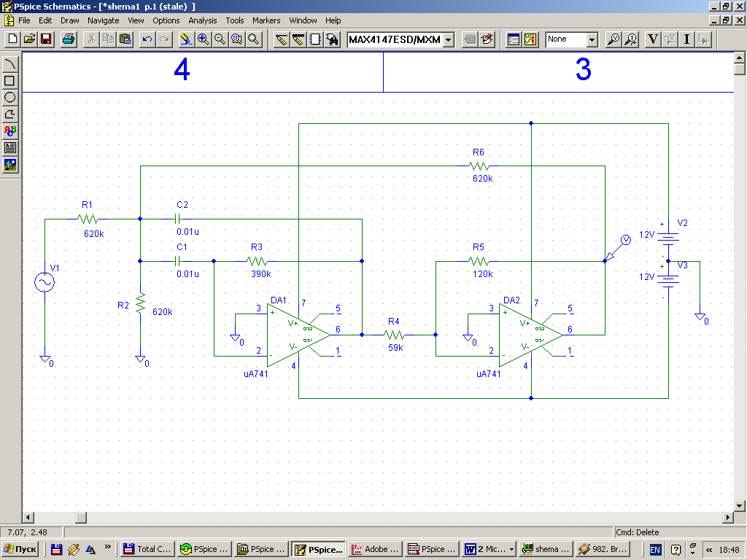Click the Print toolbar icon

[x=69, y=39]
